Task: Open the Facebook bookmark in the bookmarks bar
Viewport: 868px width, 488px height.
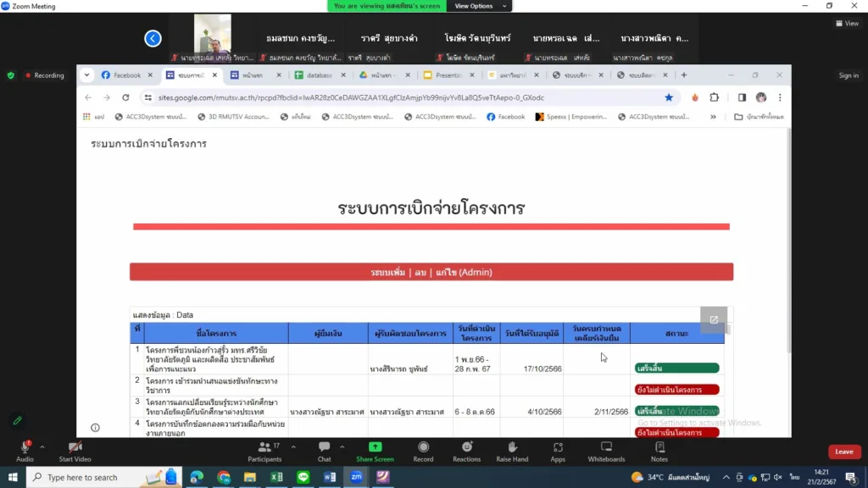Action: 505,117
